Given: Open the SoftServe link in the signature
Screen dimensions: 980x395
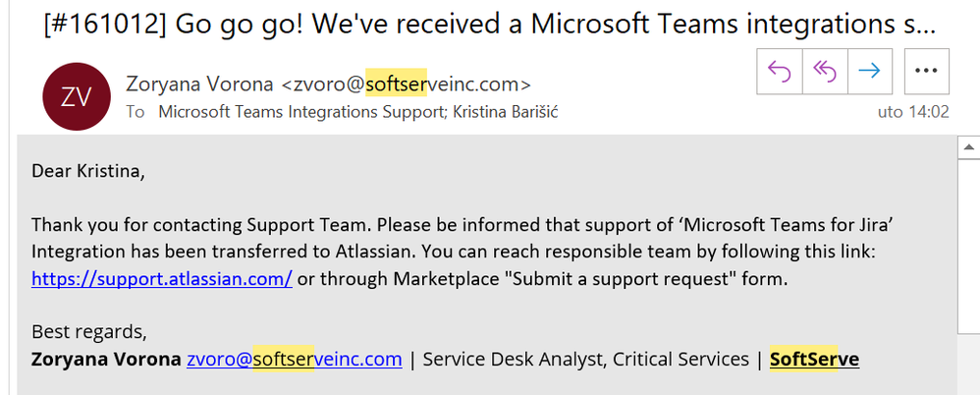Looking at the screenshot, I should tap(814, 360).
